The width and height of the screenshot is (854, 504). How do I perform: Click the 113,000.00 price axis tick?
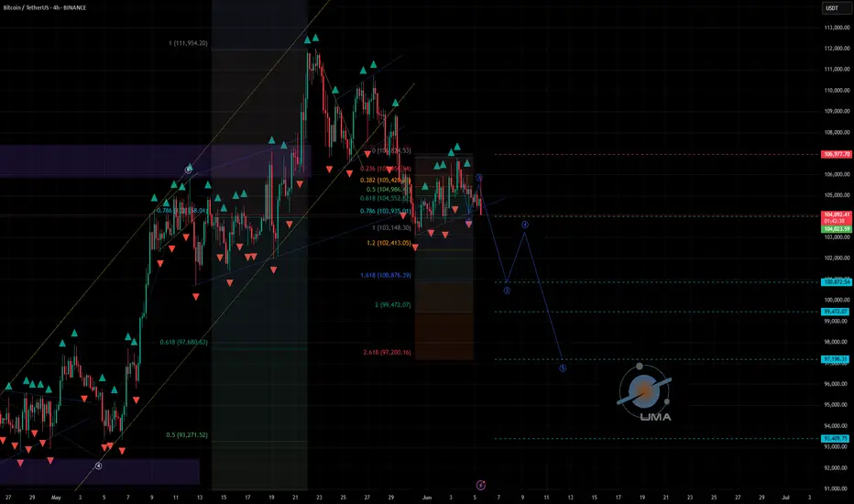click(x=838, y=27)
